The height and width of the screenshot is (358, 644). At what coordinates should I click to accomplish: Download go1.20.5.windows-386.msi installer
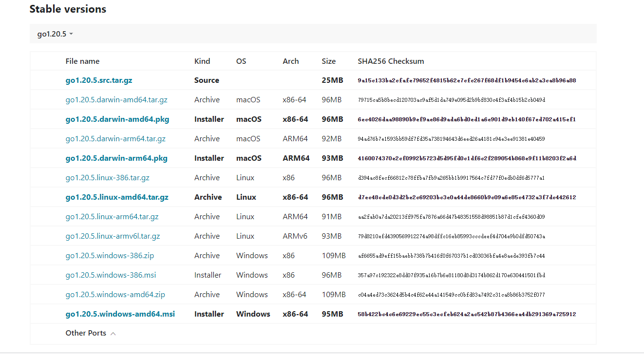[x=111, y=275]
